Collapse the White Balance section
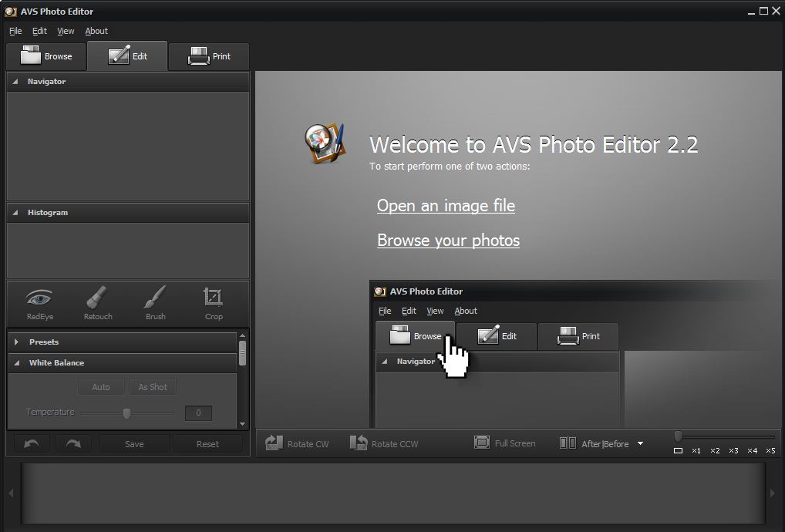 pos(17,363)
